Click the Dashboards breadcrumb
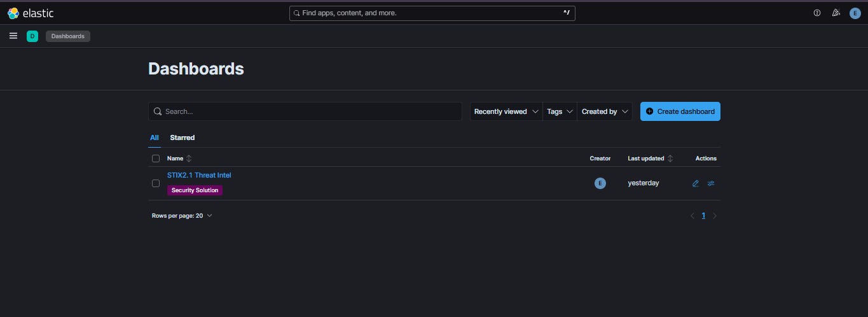 point(68,36)
